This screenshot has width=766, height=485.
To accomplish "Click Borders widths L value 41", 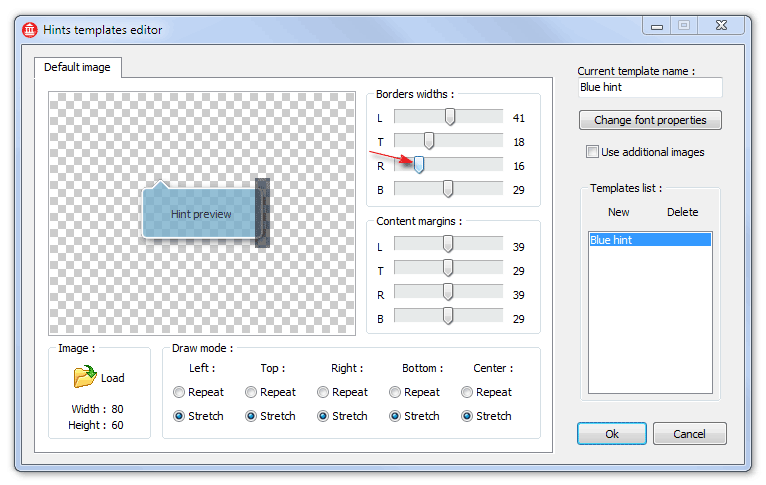I will [x=518, y=118].
